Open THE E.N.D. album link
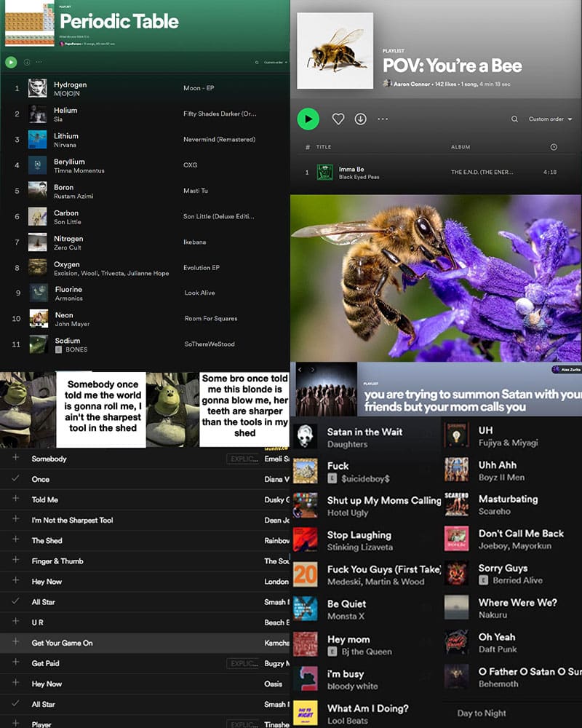Screen dimensions: 582x728 (482, 173)
